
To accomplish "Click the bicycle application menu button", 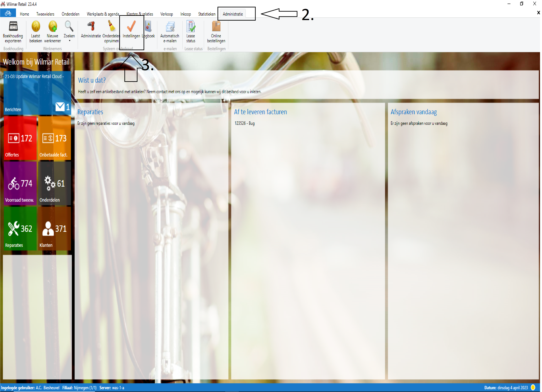I will tap(8, 13).
